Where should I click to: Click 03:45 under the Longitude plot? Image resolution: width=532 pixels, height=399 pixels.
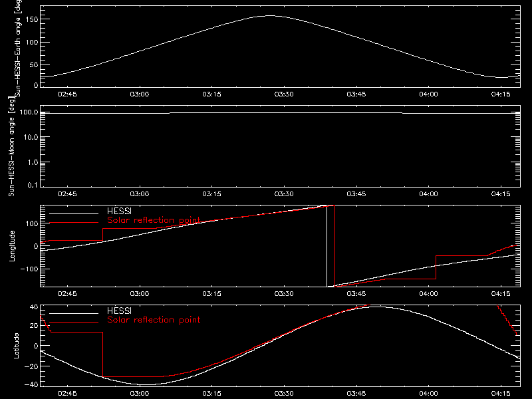click(x=356, y=294)
